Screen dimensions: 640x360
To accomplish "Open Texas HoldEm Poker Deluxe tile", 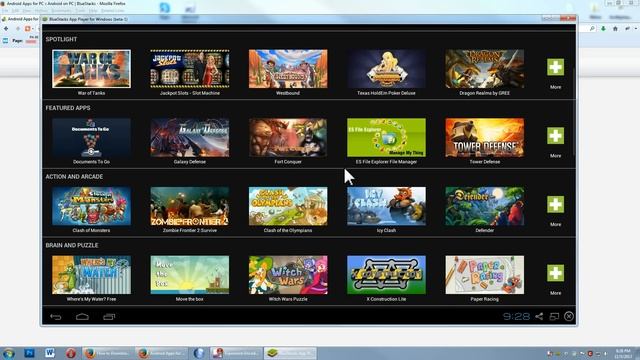I will 387,69.
